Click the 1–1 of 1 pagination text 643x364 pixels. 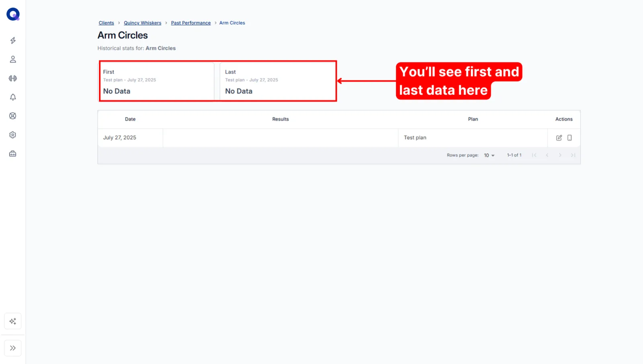(514, 155)
